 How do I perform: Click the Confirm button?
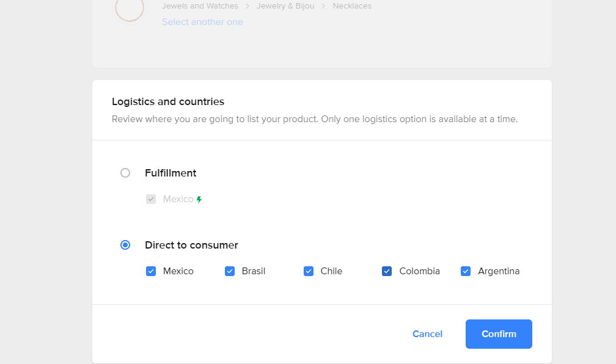(499, 333)
